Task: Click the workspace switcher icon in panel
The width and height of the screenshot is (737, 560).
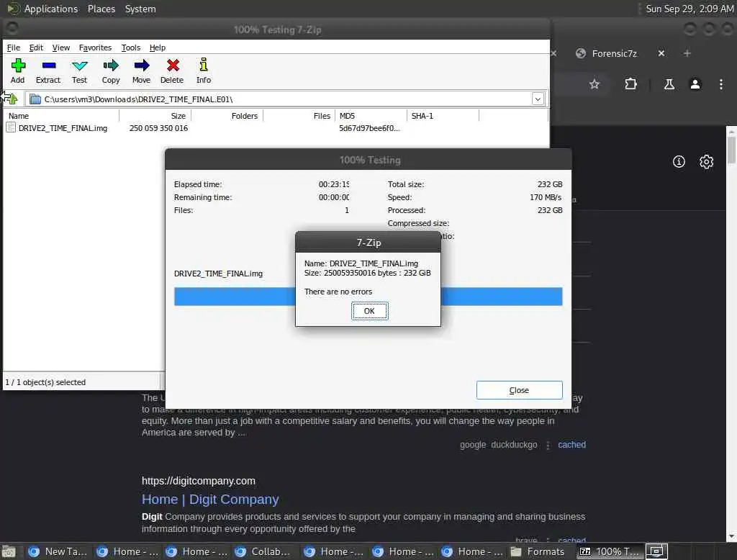Action: (656, 551)
